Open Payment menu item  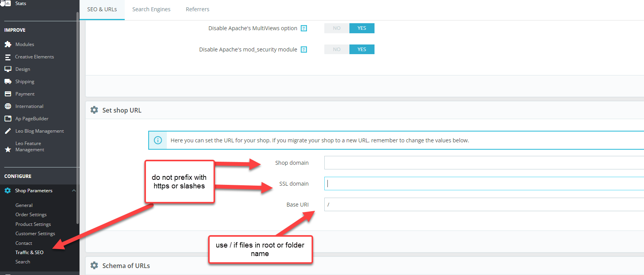[x=25, y=94]
